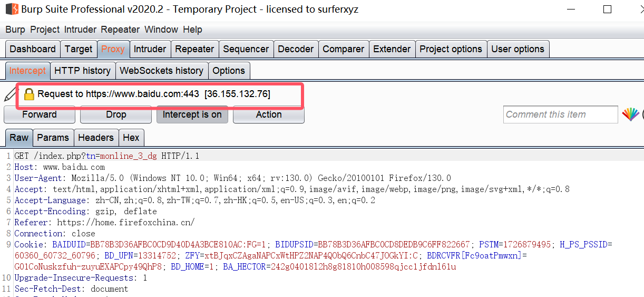Open the Window menu
The image size is (644, 297).
click(x=161, y=30)
